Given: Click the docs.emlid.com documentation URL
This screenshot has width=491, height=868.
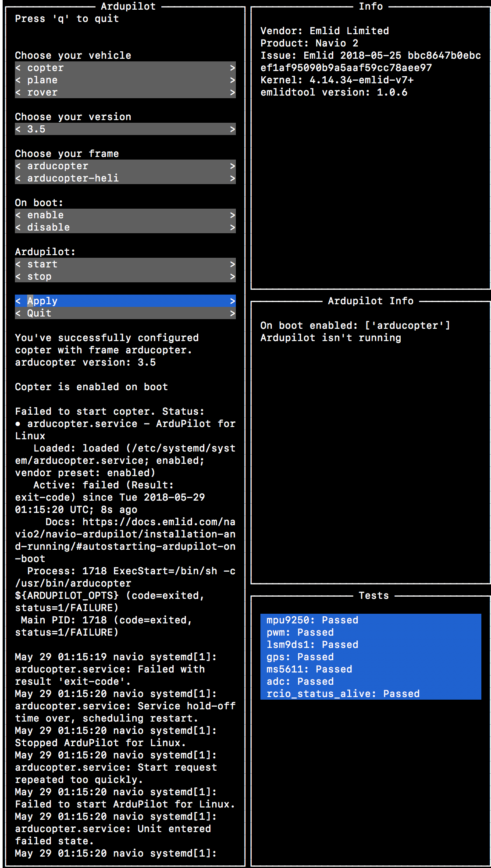Looking at the screenshot, I should [x=125, y=540].
